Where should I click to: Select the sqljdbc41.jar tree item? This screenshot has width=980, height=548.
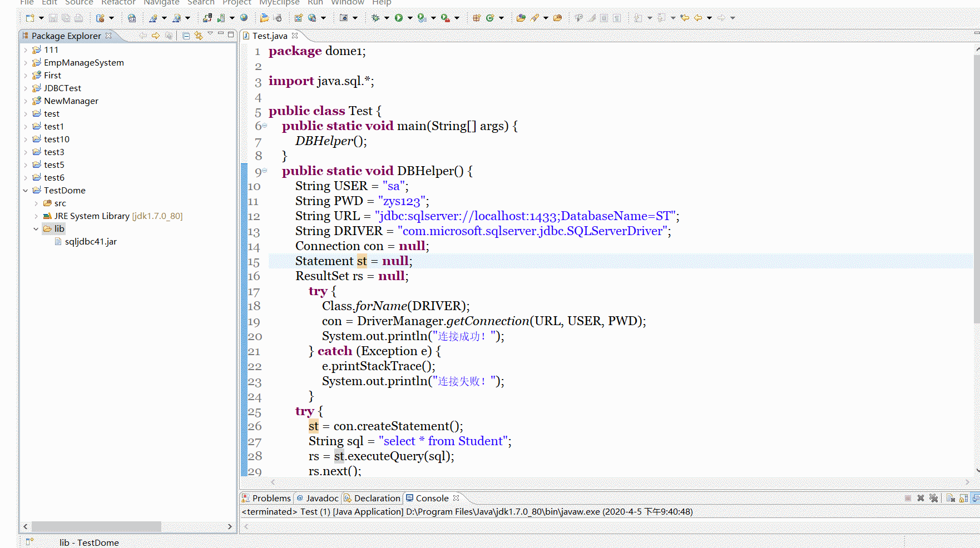(91, 241)
